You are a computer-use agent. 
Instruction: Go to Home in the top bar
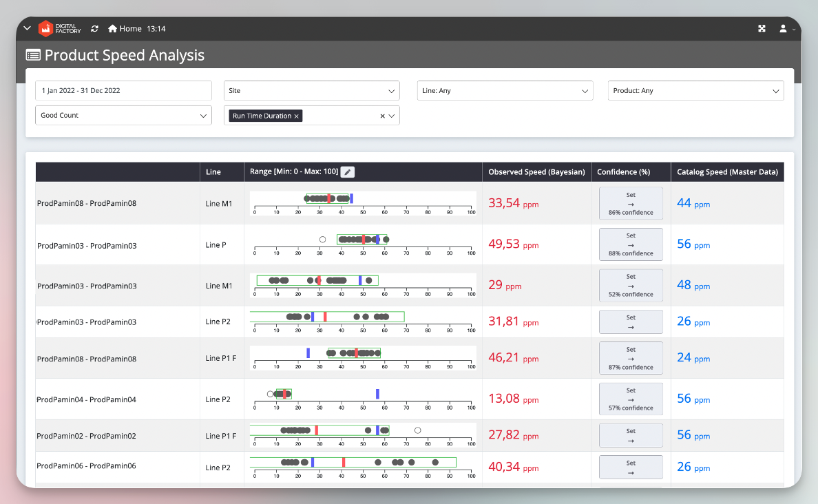pyautogui.click(x=125, y=29)
